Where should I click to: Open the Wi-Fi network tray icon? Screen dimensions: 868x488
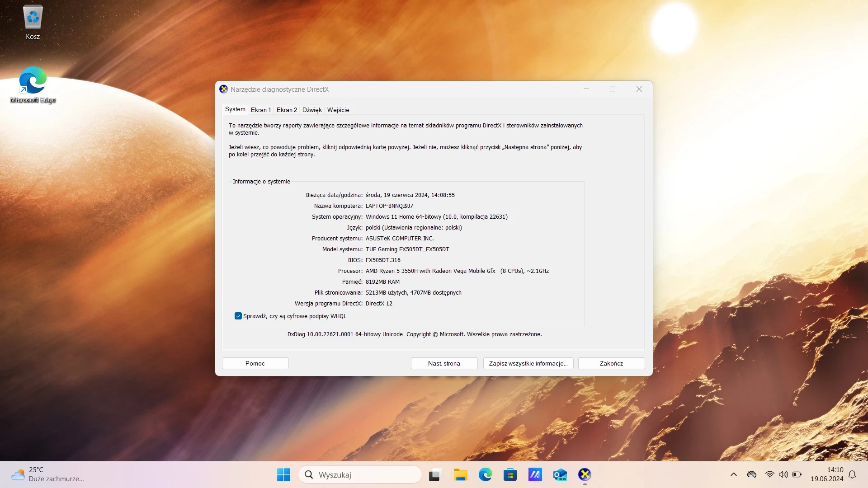(x=769, y=474)
